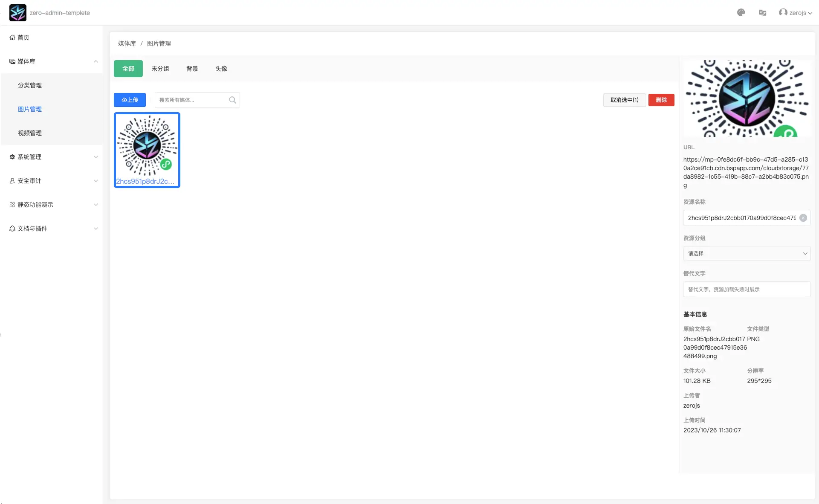Image resolution: width=819 pixels, height=504 pixels.
Task: Click the zerojs user avatar icon
Action: coord(783,12)
